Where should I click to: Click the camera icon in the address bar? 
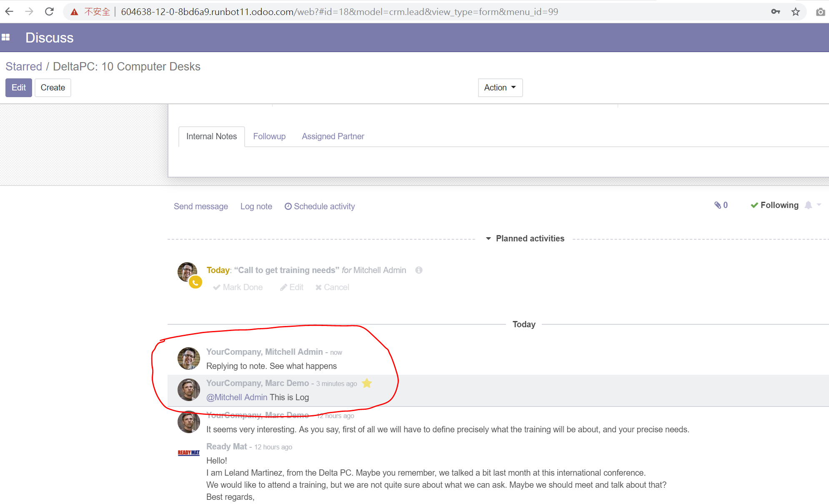coord(820,11)
